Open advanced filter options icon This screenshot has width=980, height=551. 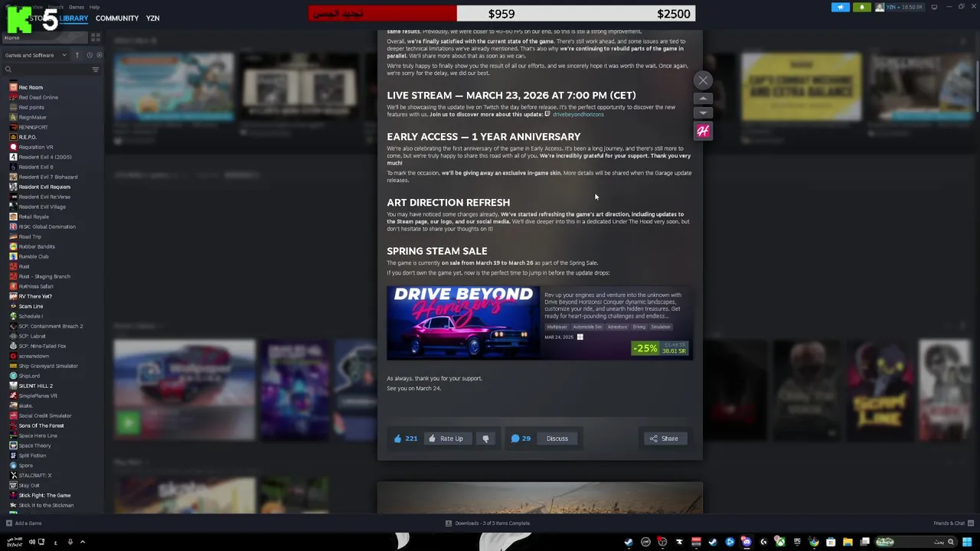[x=96, y=70]
